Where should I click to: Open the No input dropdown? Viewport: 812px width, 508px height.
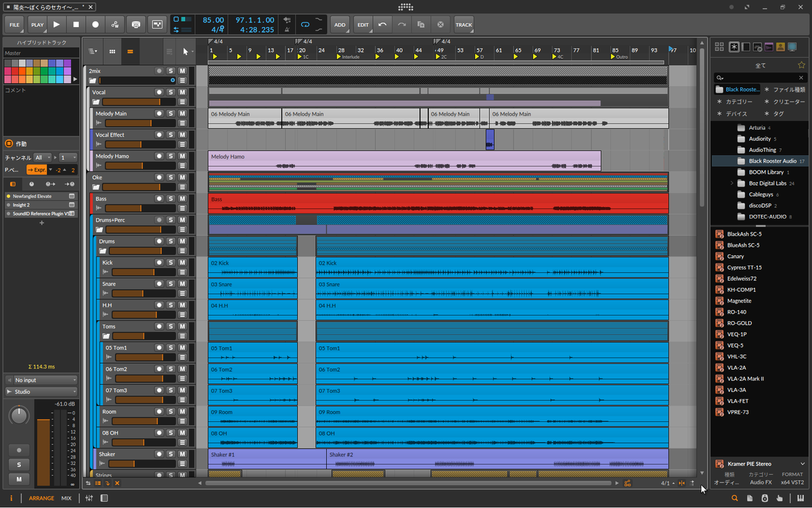pos(41,380)
